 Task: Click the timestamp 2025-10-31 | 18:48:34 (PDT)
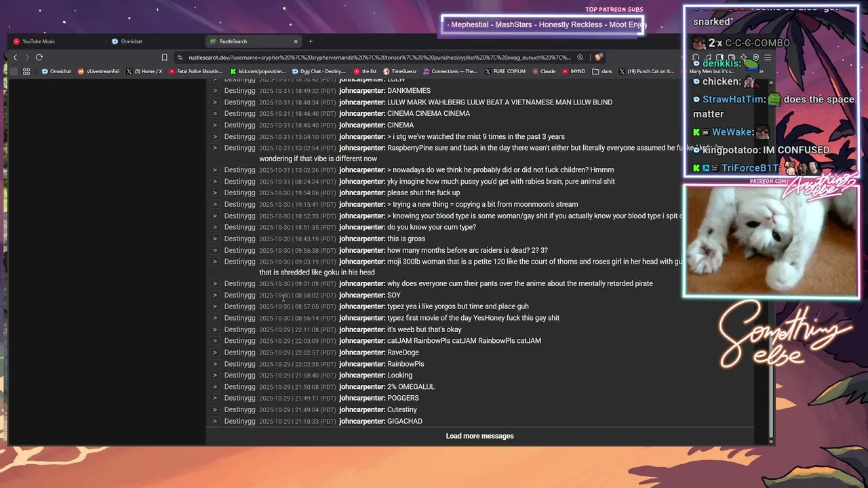[x=298, y=102]
